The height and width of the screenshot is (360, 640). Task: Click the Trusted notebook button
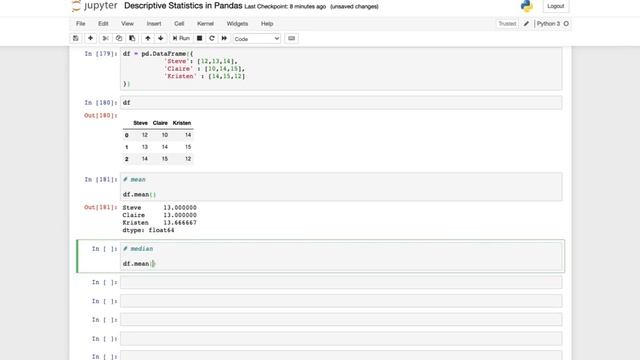coord(507,24)
